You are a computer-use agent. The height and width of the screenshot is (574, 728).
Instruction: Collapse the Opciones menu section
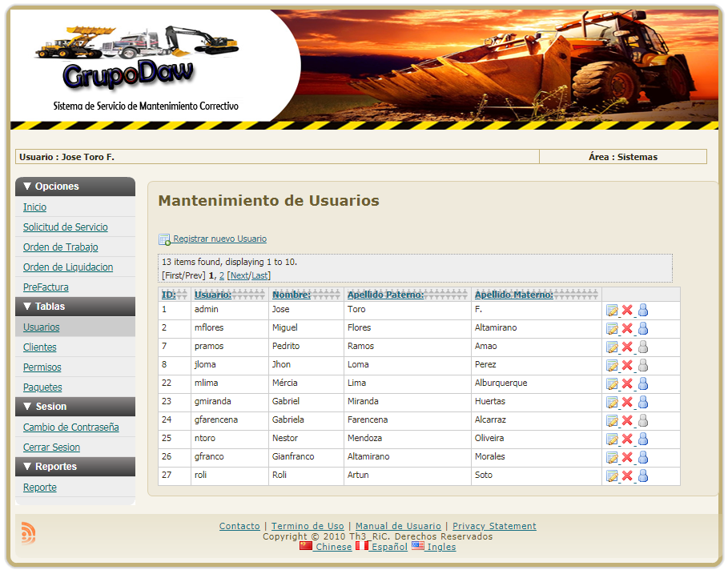pos(75,187)
